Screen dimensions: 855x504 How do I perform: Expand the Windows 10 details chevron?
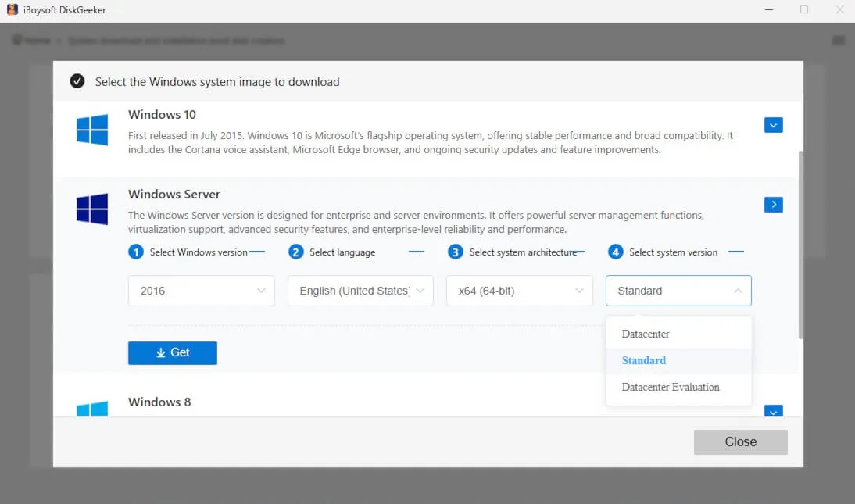[x=773, y=124]
